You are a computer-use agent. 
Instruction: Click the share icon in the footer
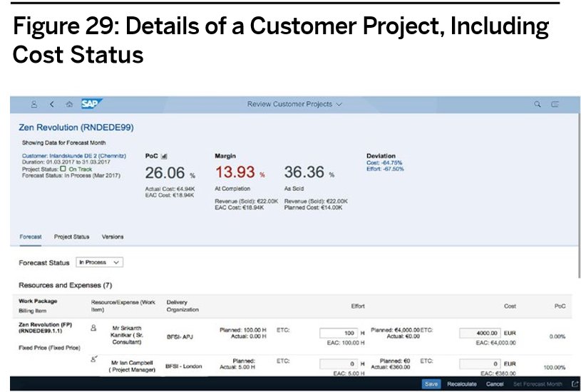pyautogui.click(x=575, y=384)
